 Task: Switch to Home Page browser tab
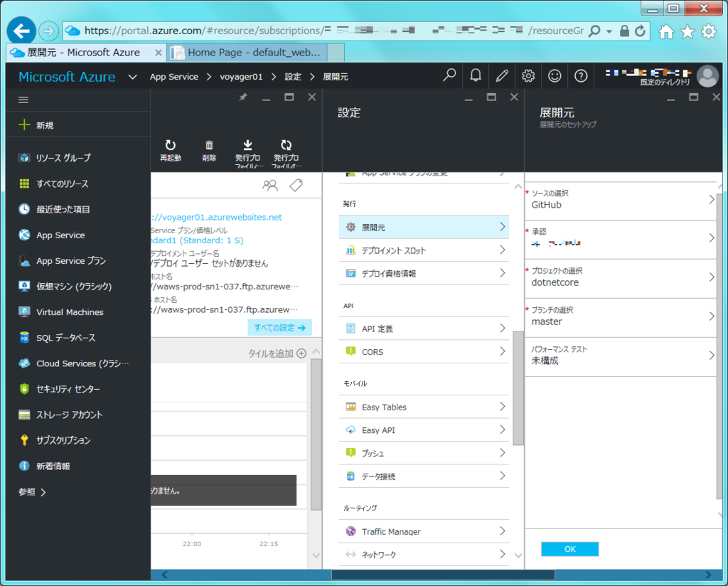coord(247,53)
